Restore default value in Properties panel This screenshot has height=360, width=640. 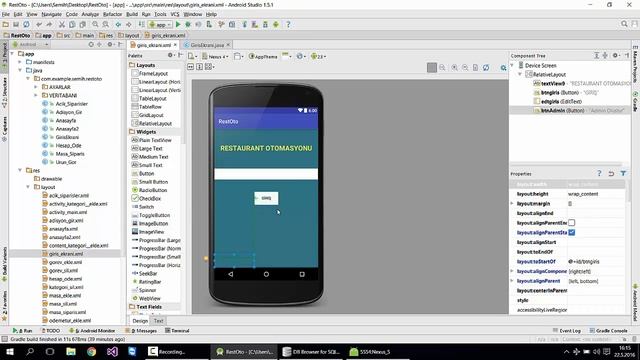pyautogui.click(x=611, y=173)
